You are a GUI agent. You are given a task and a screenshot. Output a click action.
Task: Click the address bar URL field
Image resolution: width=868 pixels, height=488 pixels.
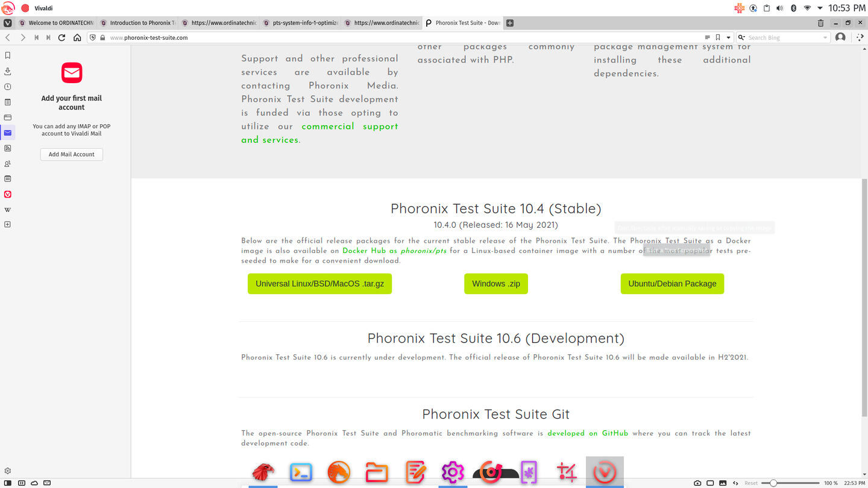[x=404, y=37]
